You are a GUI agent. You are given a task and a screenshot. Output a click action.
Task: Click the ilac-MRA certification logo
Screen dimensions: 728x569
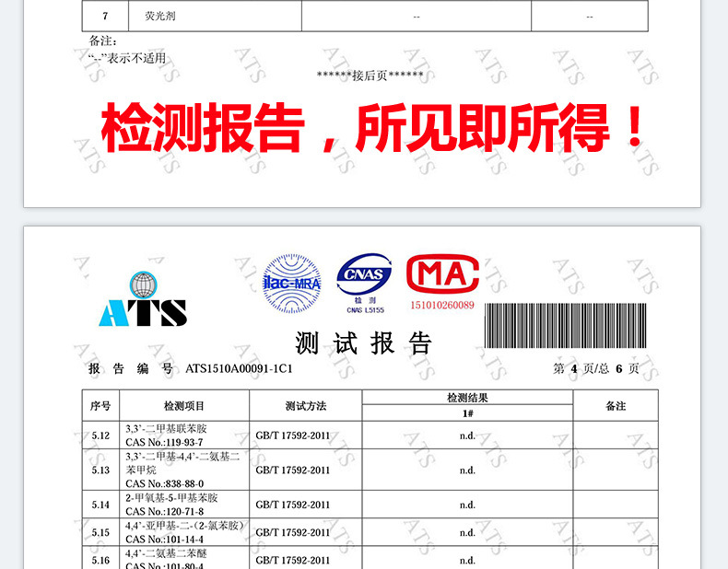click(x=291, y=284)
